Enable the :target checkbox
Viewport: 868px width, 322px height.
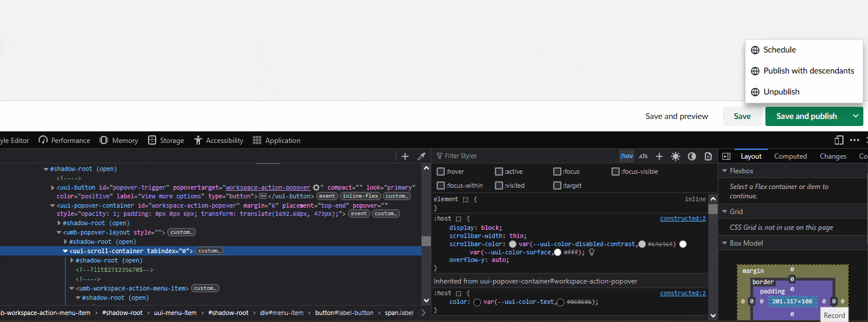coord(557,185)
